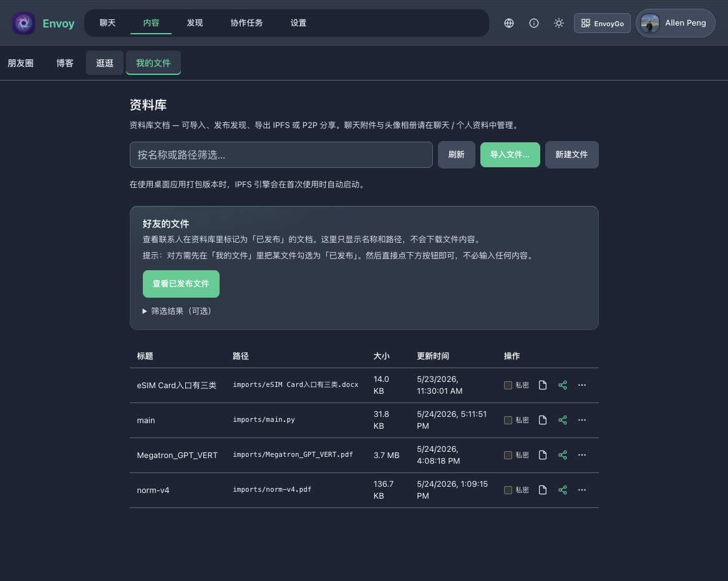The image size is (728, 581).
Task: Click path imports/norm-v4.pdf
Action: (x=272, y=489)
